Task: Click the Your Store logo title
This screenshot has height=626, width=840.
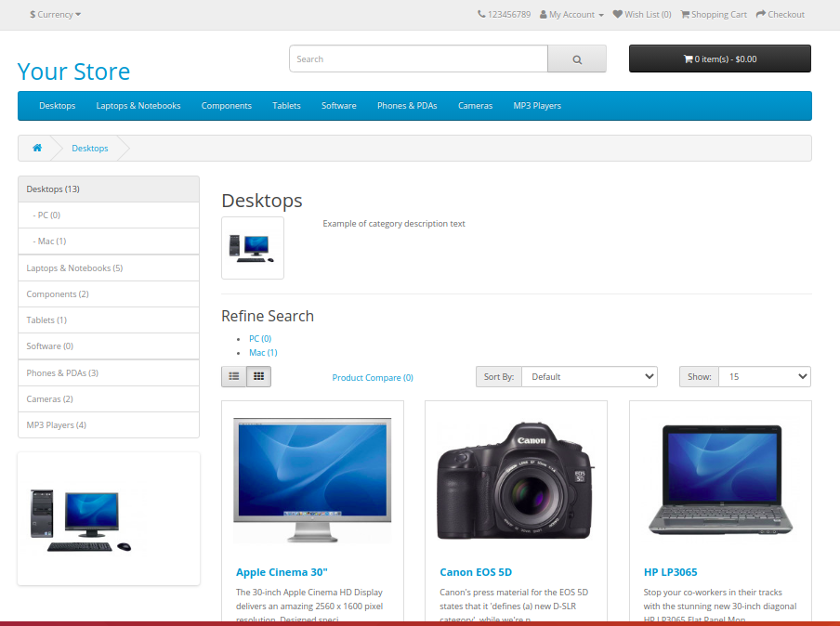Action: [74, 72]
